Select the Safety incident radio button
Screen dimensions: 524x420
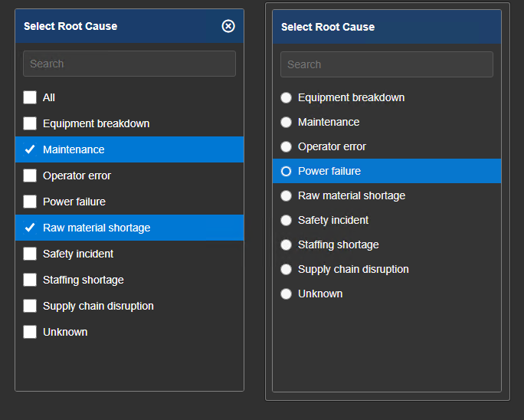tap(286, 220)
